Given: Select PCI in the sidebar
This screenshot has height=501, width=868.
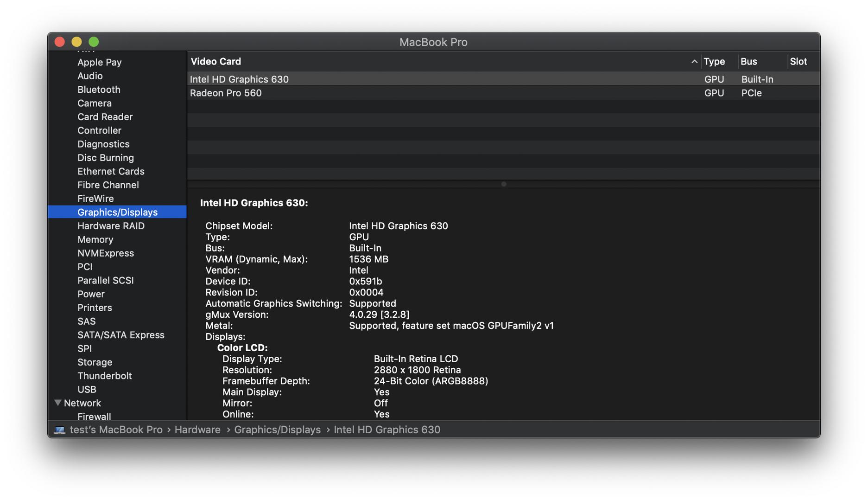Looking at the screenshot, I should click(85, 267).
